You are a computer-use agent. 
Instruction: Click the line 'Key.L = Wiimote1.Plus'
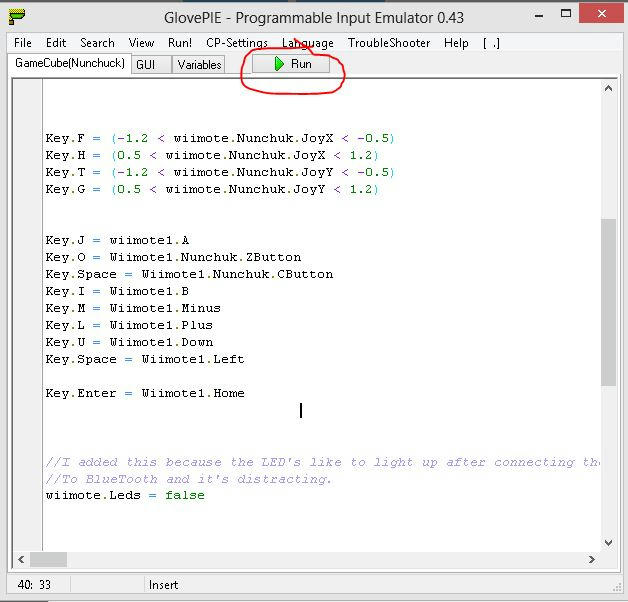click(x=129, y=325)
